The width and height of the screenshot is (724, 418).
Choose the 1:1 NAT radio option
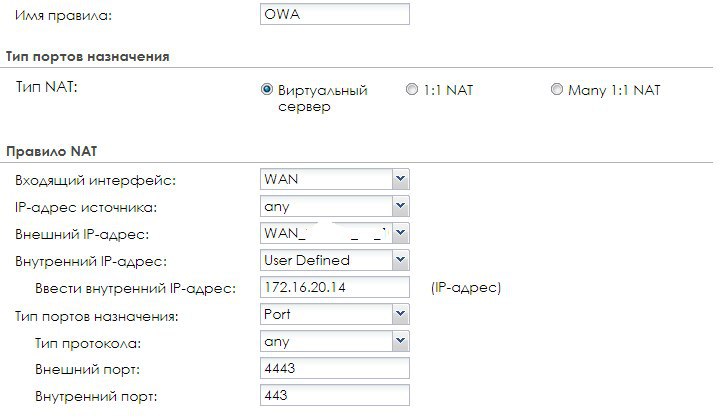(412, 89)
